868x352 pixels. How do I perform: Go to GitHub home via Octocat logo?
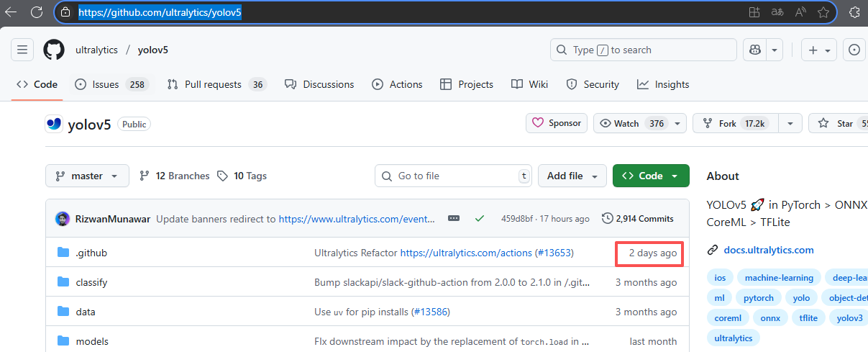[x=54, y=50]
